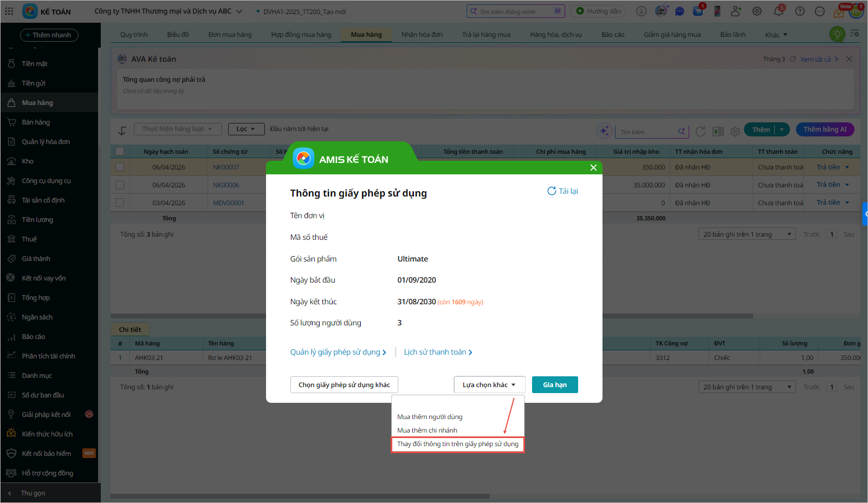Open the chat bubble icon

point(679,11)
